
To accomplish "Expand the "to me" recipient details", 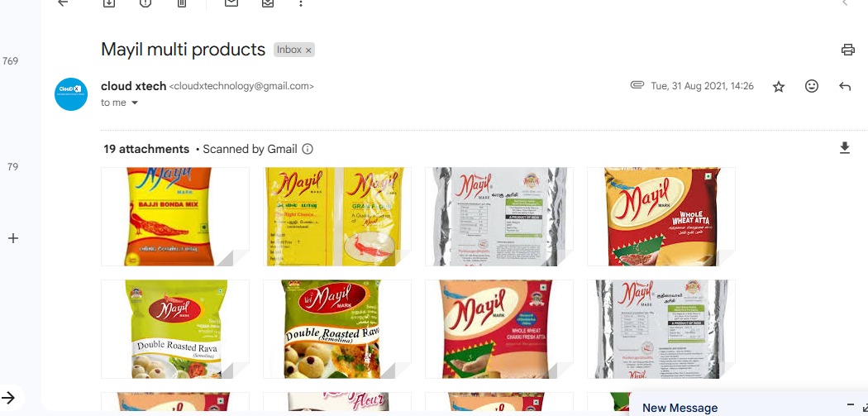I will point(134,103).
